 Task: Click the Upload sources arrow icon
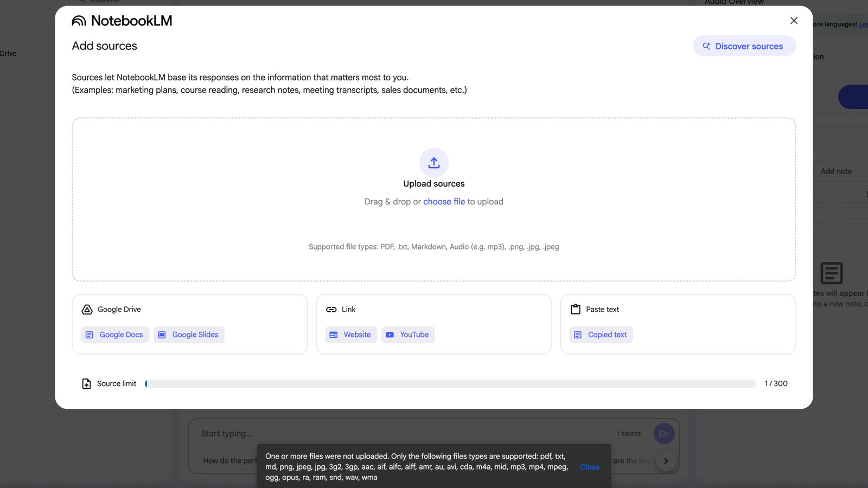(x=433, y=163)
